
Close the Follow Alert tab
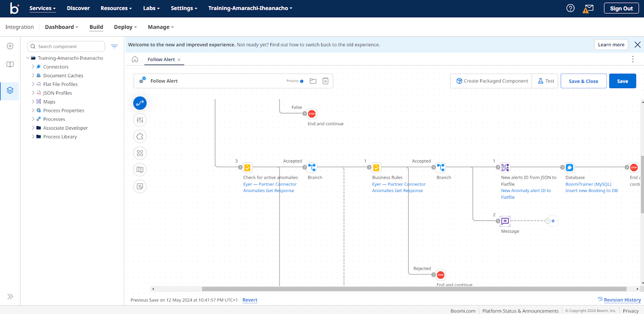point(179,60)
